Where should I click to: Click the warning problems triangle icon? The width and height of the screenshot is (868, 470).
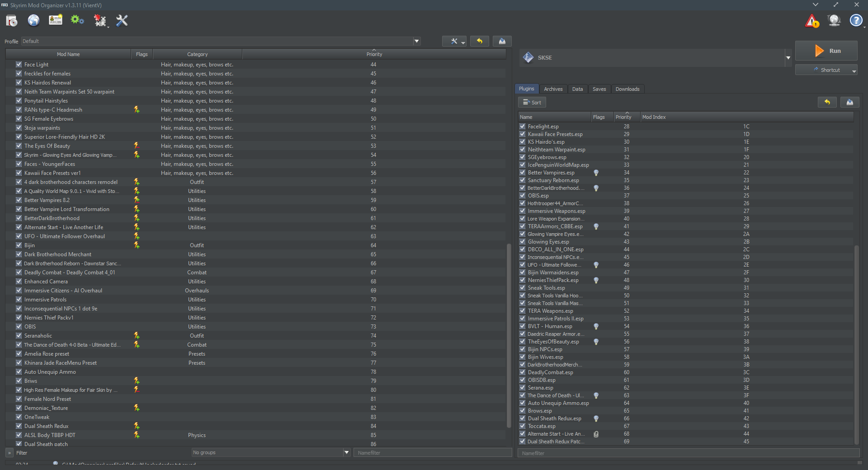[812, 21]
